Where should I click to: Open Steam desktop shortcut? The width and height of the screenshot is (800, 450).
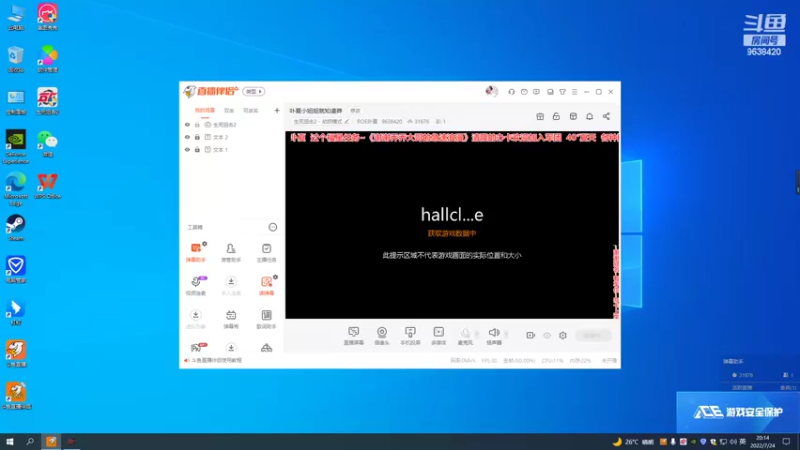16,228
